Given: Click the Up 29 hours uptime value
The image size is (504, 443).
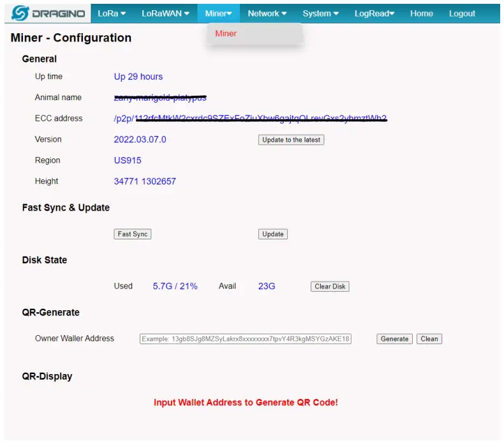Looking at the screenshot, I should pyautogui.click(x=138, y=77).
